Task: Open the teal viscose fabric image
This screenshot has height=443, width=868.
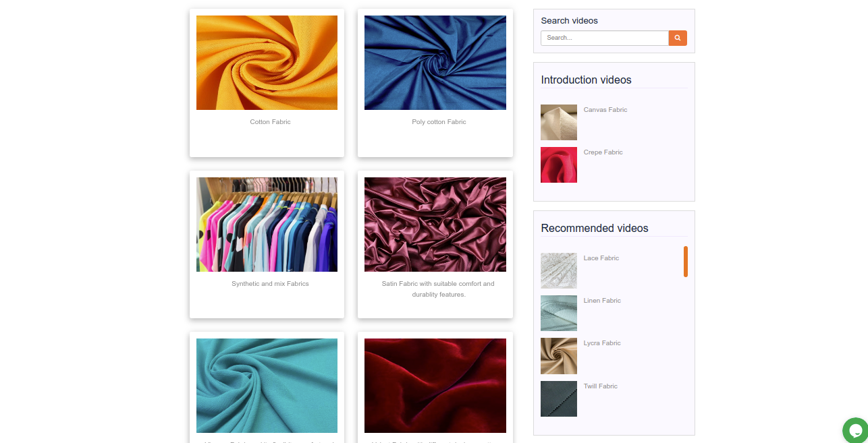Action: point(267,386)
